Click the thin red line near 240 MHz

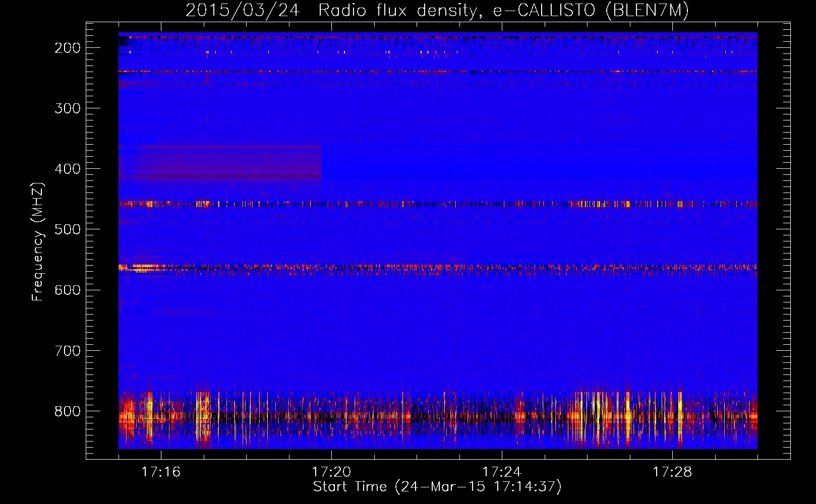438,72
